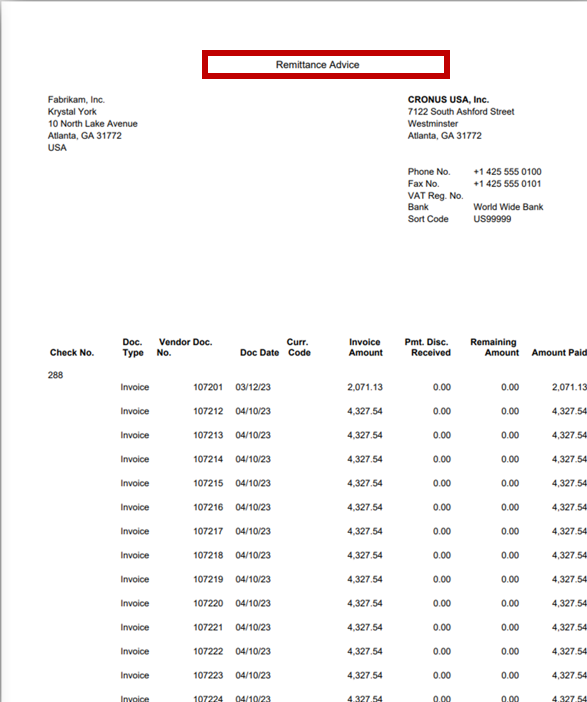Screen dimensions: 587x702
Task: Click vendor document number 107212
Action: tap(208, 411)
